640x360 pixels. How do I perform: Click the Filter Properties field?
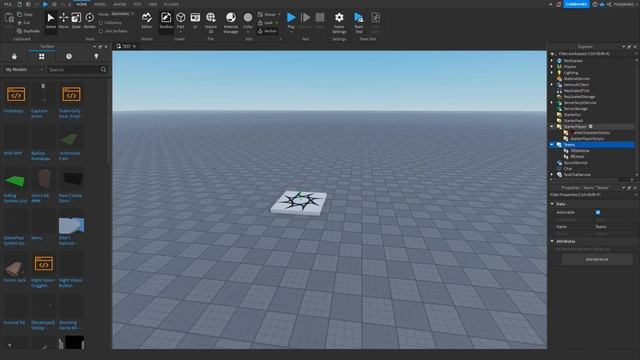click(591, 195)
